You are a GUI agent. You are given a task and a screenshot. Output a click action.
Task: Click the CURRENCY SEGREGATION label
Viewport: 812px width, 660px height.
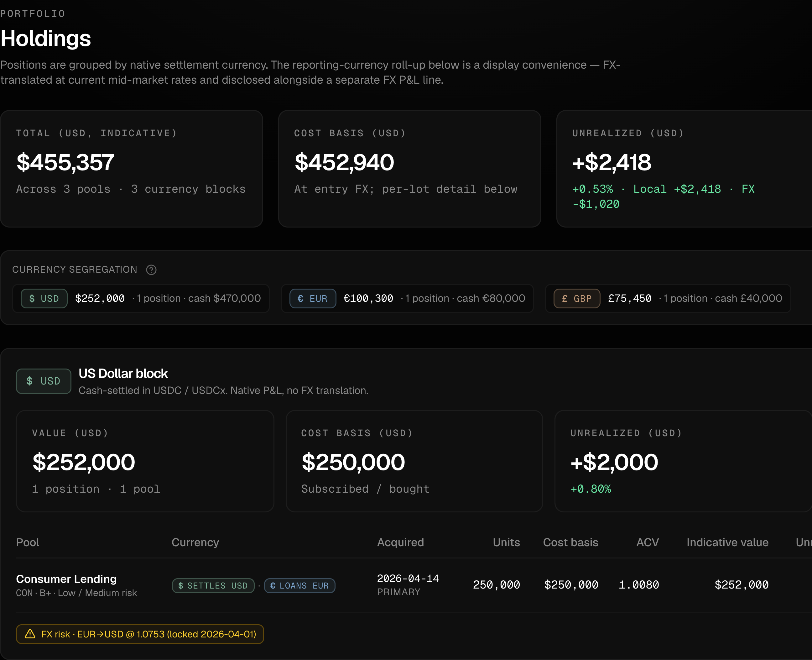point(75,270)
